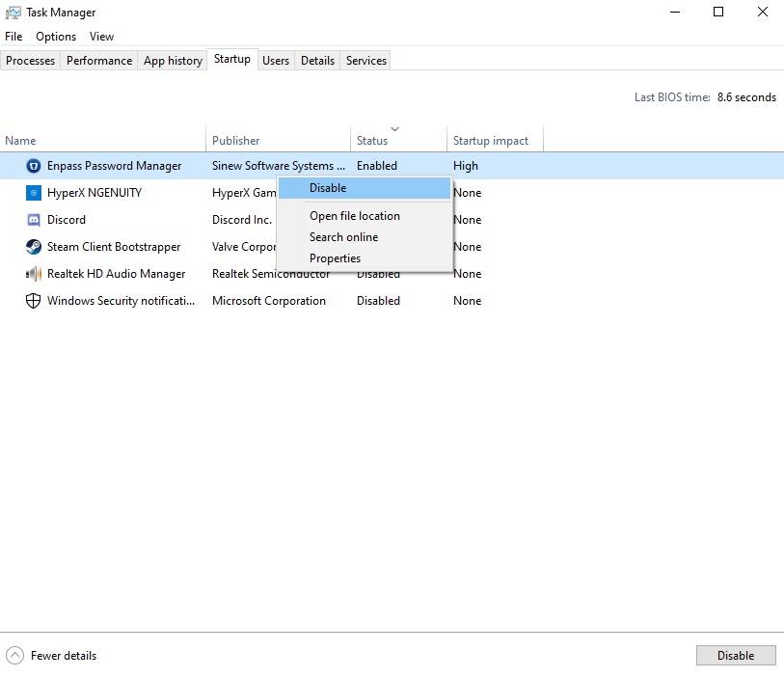Click the Fewer details link text
The image size is (784, 678).
[64, 656]
